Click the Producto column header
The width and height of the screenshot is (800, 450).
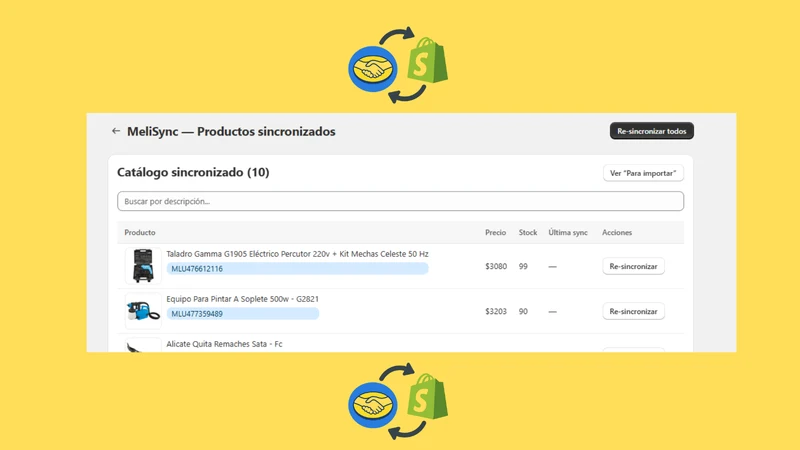[140, 232]
